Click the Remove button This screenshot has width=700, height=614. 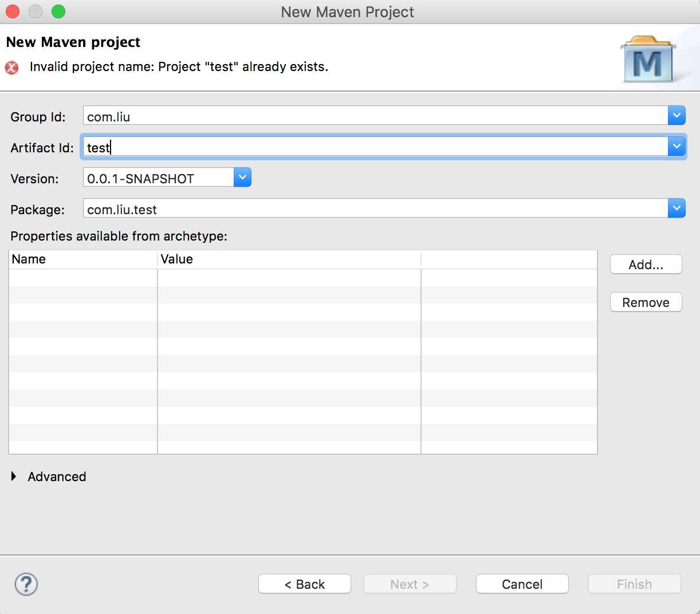point(646,302)
